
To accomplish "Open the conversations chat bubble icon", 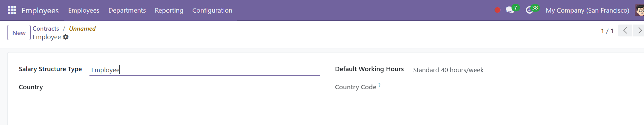I will tap(510, 10).
